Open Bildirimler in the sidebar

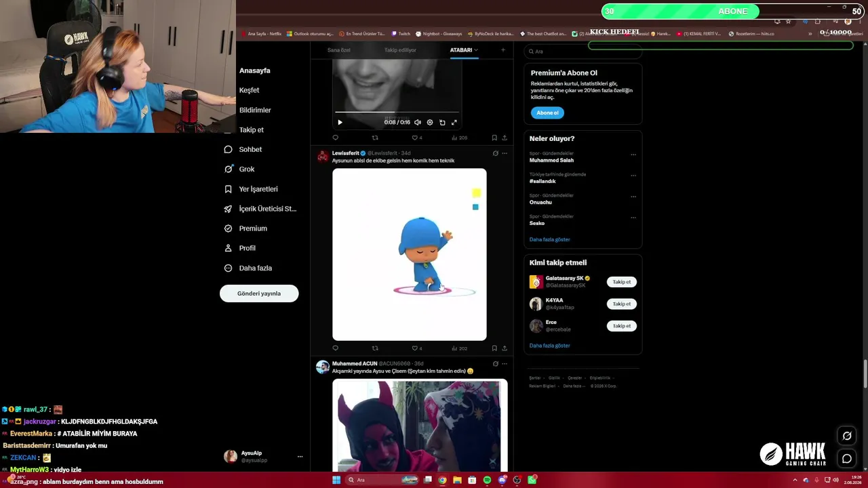[x=255, y=110]
